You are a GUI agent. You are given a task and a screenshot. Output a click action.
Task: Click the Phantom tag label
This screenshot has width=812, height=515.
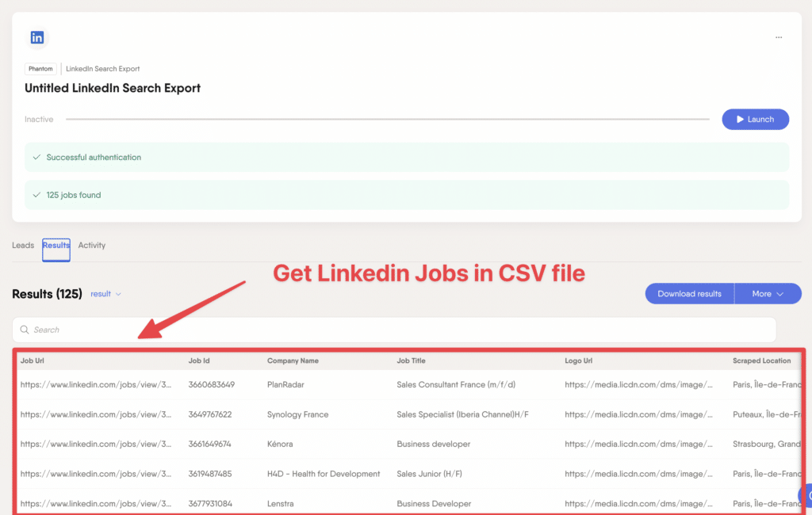(40, 69)
